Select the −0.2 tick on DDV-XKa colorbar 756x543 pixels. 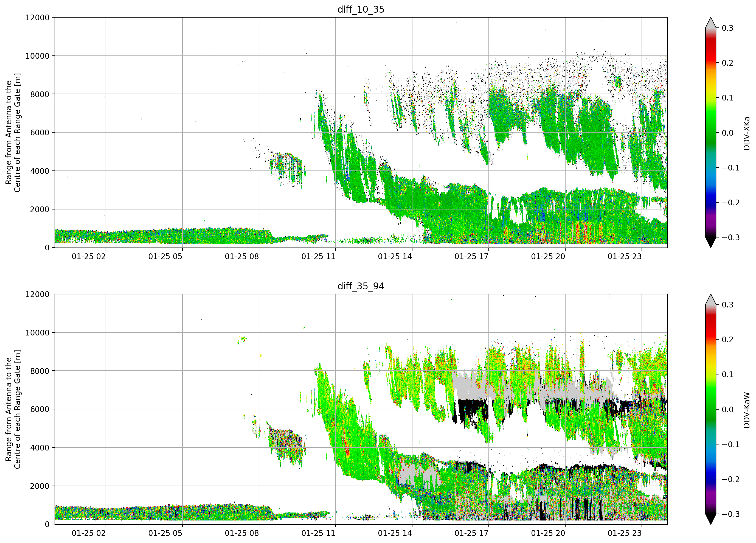point(730,203)
